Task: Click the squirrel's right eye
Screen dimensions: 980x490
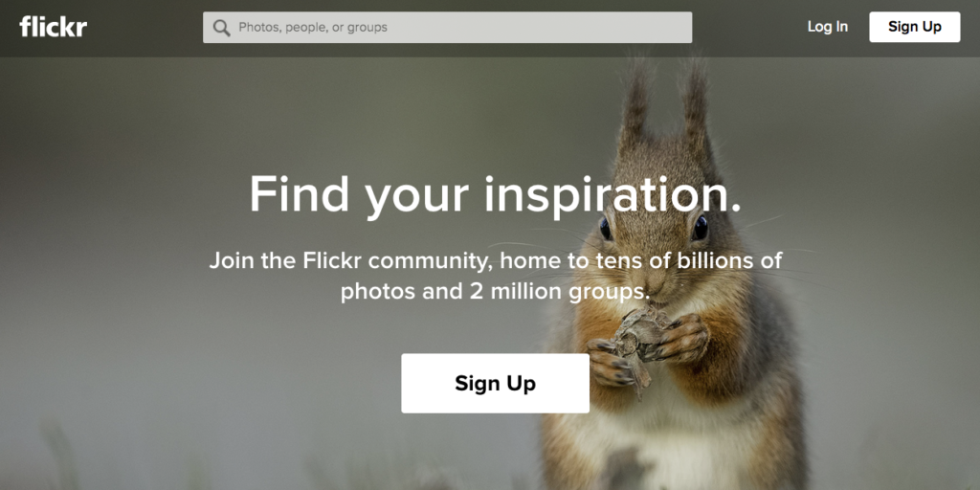Action: [x=700, y=228]
